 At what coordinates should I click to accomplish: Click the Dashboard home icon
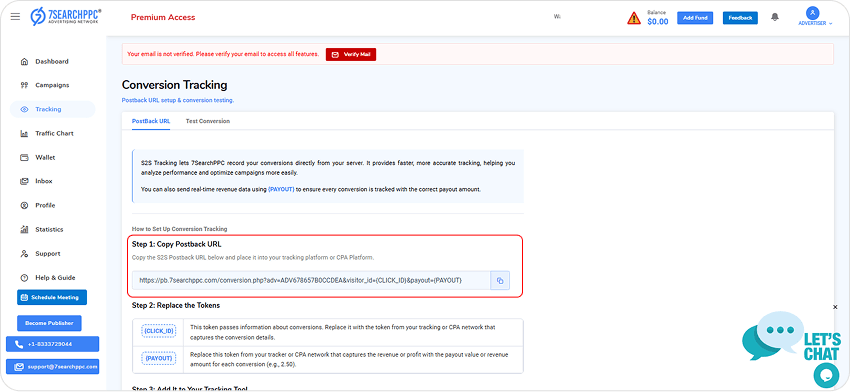(24, 61)
